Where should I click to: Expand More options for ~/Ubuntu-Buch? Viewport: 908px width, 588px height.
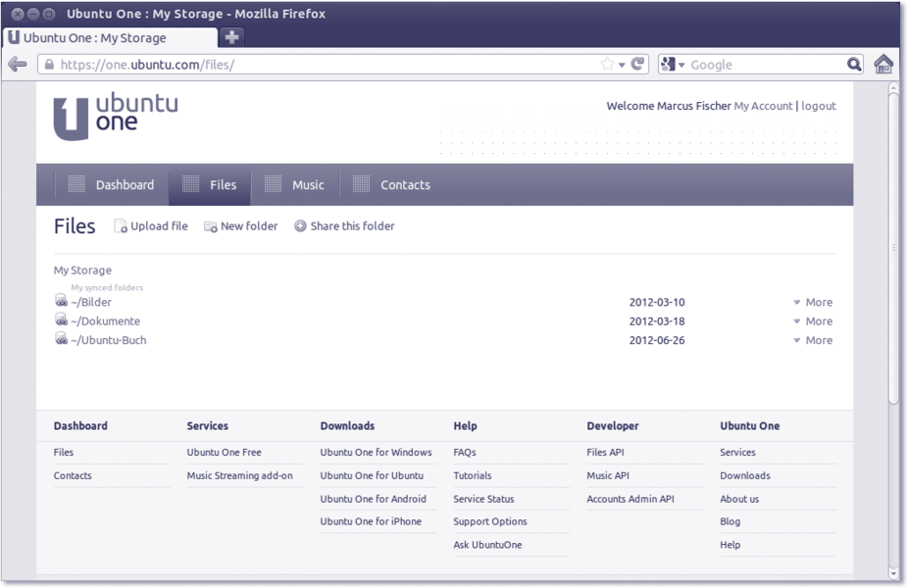tap(813, 341)
